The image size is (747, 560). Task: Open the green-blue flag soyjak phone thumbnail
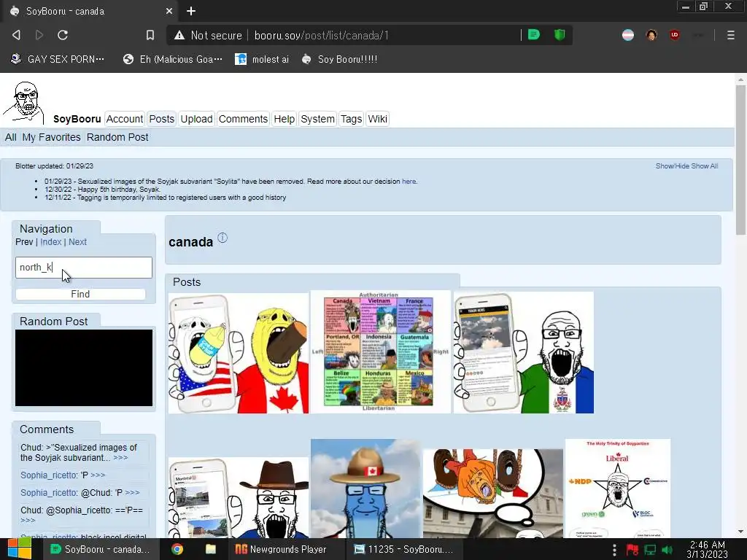524,352
